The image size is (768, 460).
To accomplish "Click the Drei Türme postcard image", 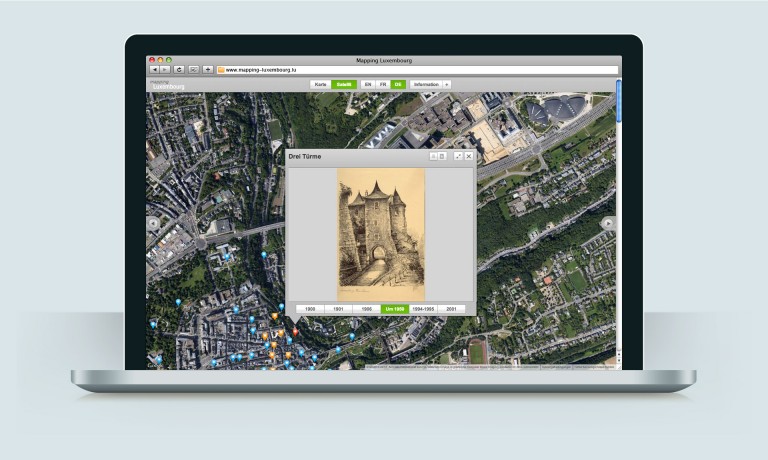I will click(x=381, y=234).
